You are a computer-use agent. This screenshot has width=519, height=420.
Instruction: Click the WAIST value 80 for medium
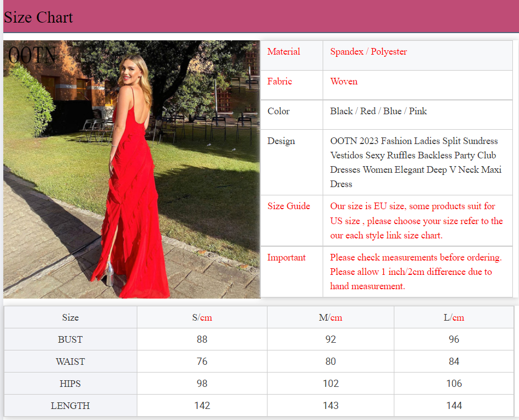tap(330, 361)
